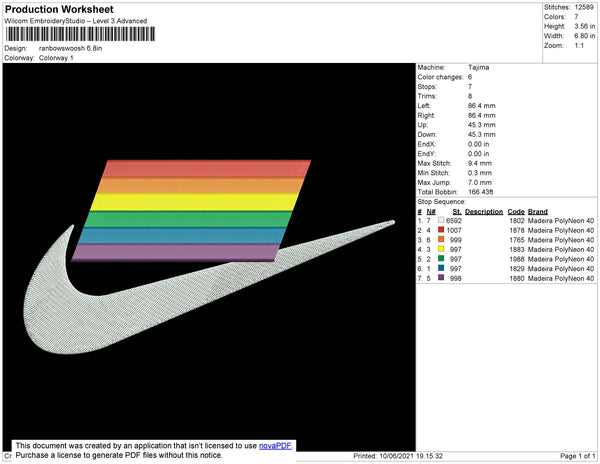Viewport: 600px width, 464px height.
Task: Click the height value '3.56 in'
Action: tap(584, 26)
